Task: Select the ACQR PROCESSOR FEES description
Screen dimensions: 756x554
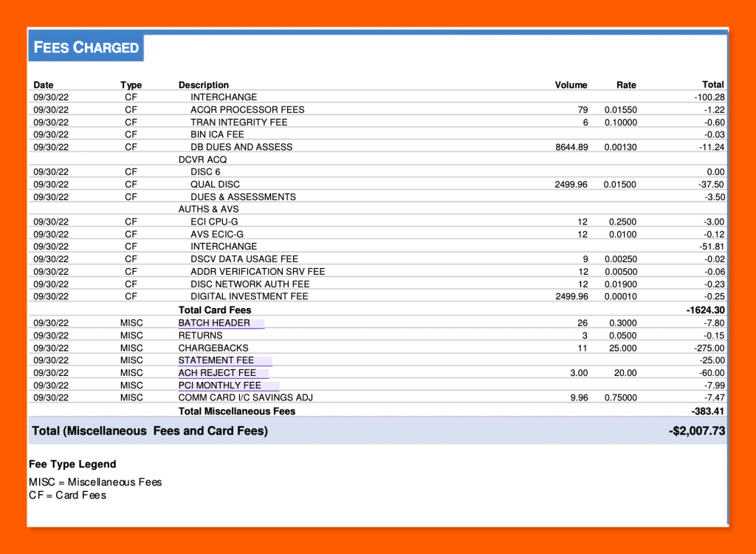Action: (x=247, y=109)
